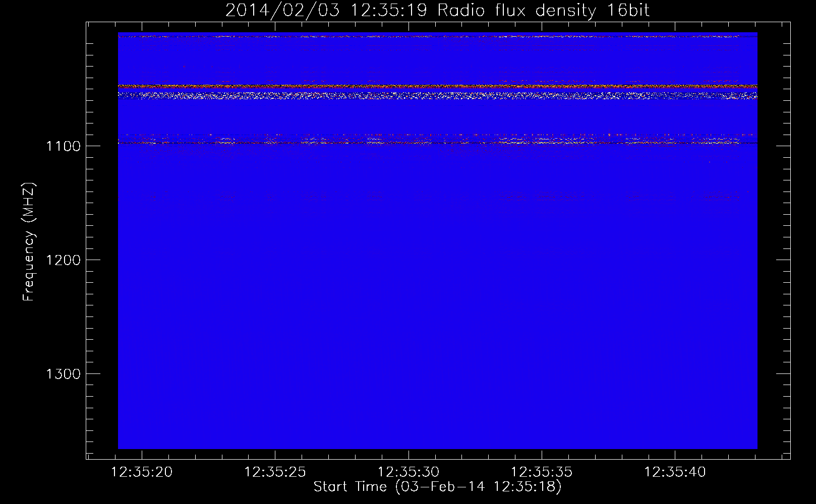
Task: Click the emission band near 1100 MHz
Action: click(x=437, y=140)
